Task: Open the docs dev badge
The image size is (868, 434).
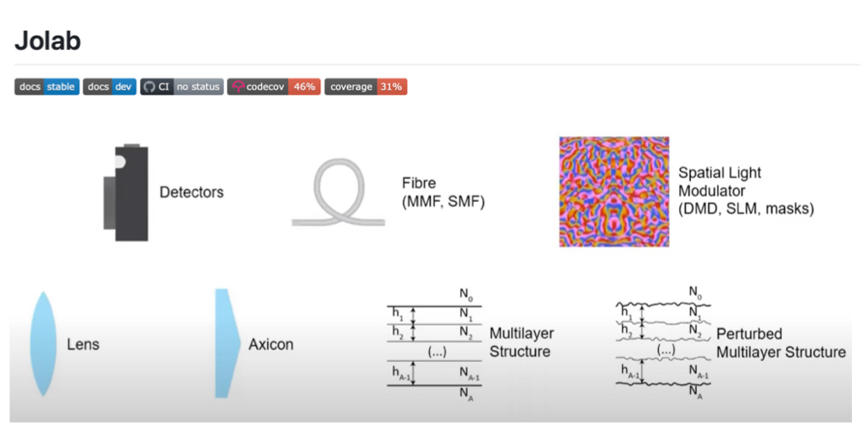Action: (x=109, y=86)
